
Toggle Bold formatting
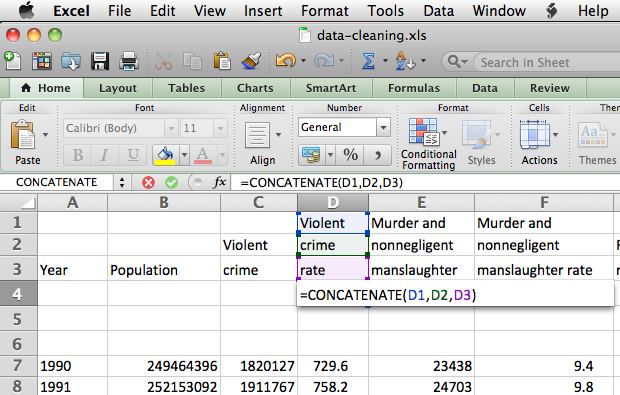click(x=78, y=155)
